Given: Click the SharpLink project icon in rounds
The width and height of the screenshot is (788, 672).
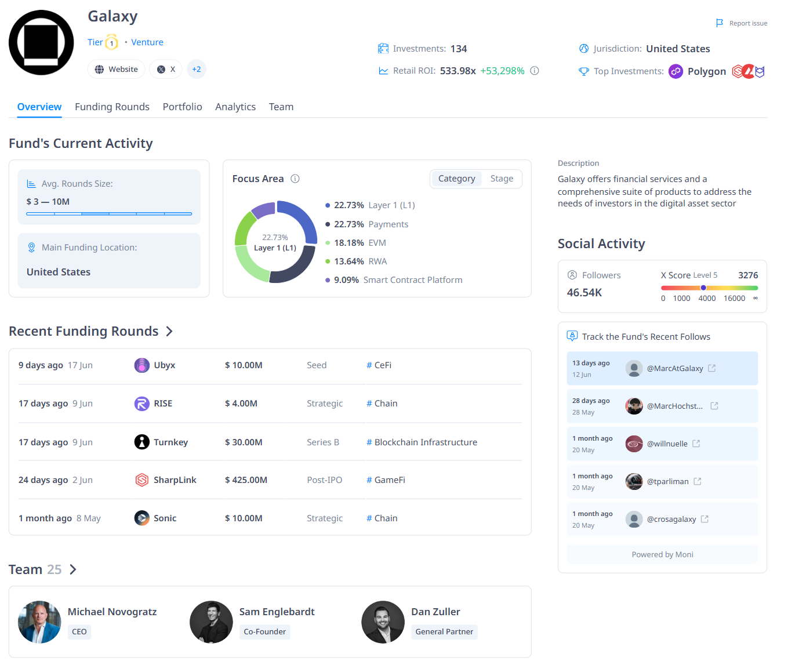Looking at the screenshot, I should (142, 480).
